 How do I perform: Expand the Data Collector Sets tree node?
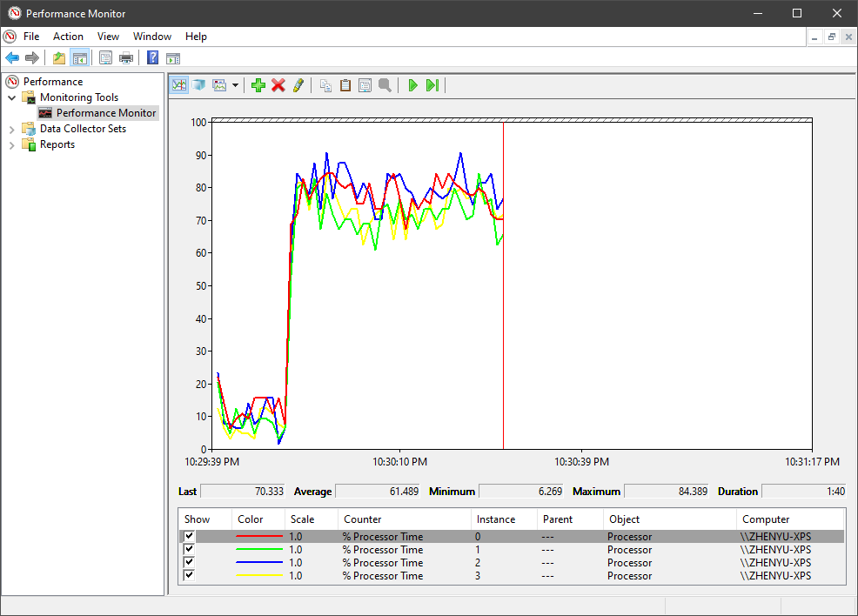[12, 129]
